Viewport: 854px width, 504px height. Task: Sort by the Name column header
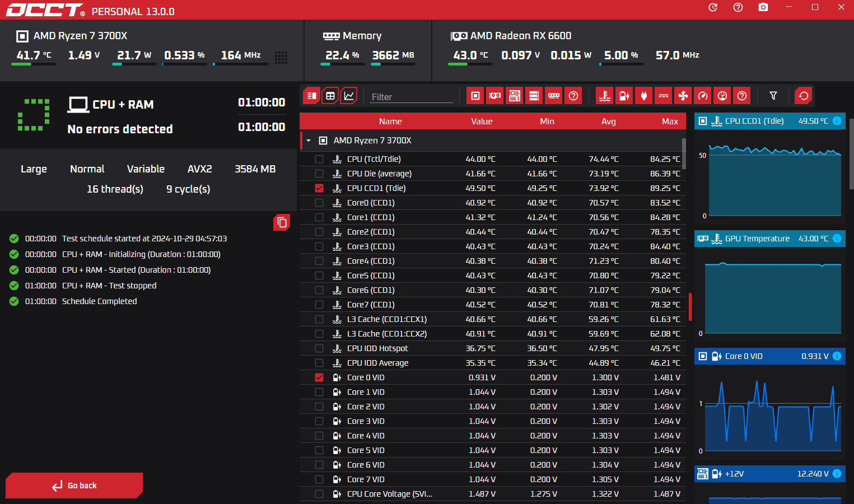pos(390,122)
